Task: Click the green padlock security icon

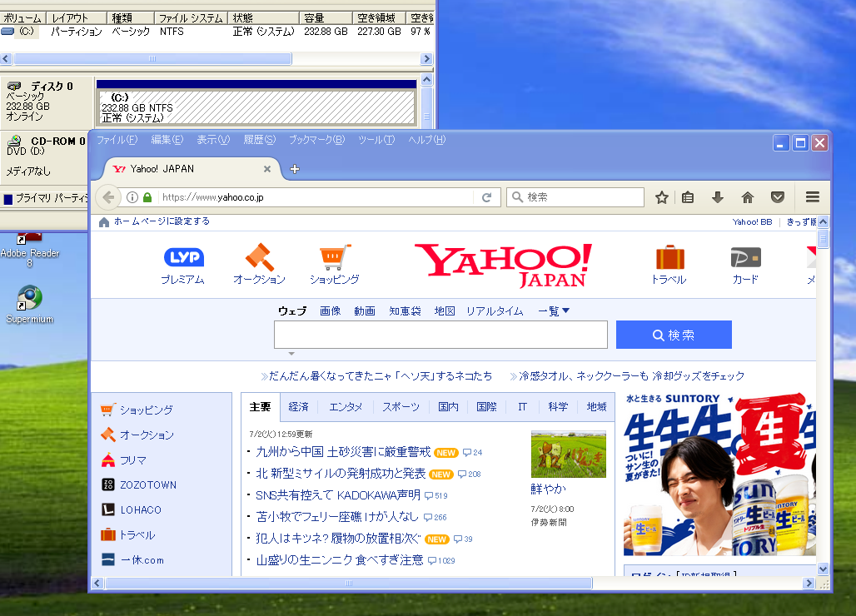Action: pyautogui.click(x=147, y=197)
